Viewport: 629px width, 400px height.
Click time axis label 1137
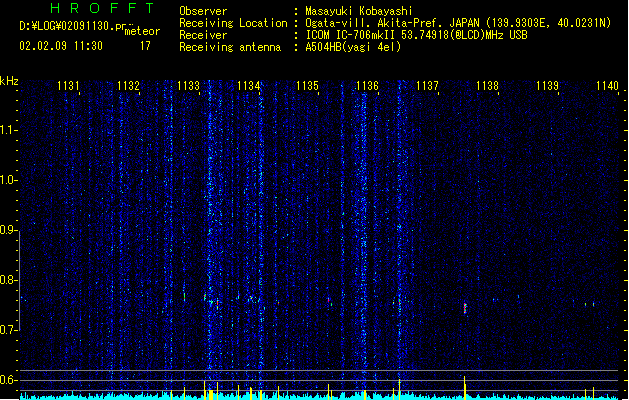(428, 86)
